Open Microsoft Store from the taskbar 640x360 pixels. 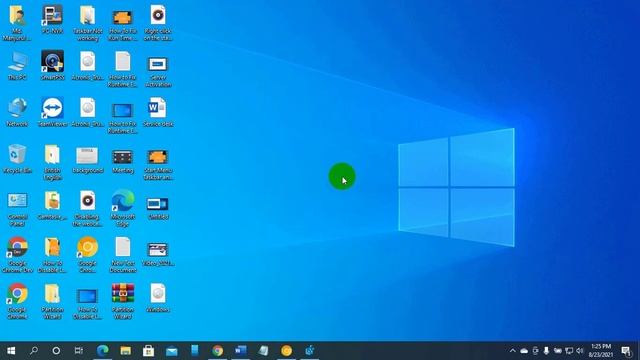148,351
